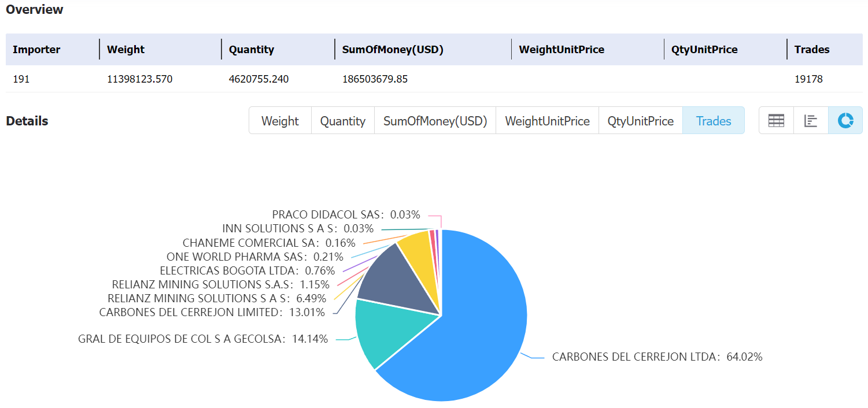This screenshot has height=408, width=868.
Task: Open the Quantity details tab
Action: [x=343, y=121]
